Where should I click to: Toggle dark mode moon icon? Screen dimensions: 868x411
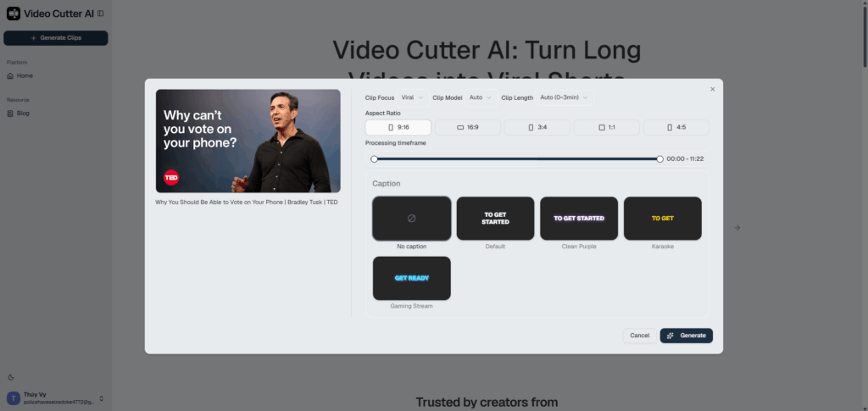point(11,377)
